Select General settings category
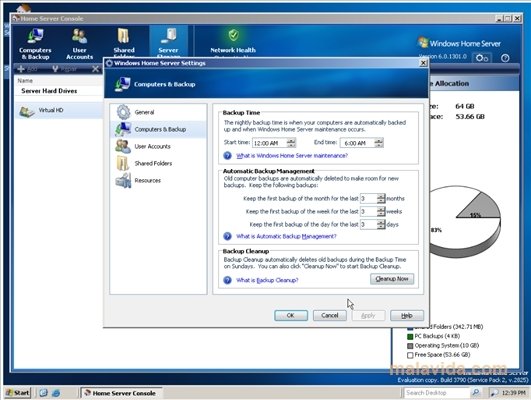 pos(158,112)
